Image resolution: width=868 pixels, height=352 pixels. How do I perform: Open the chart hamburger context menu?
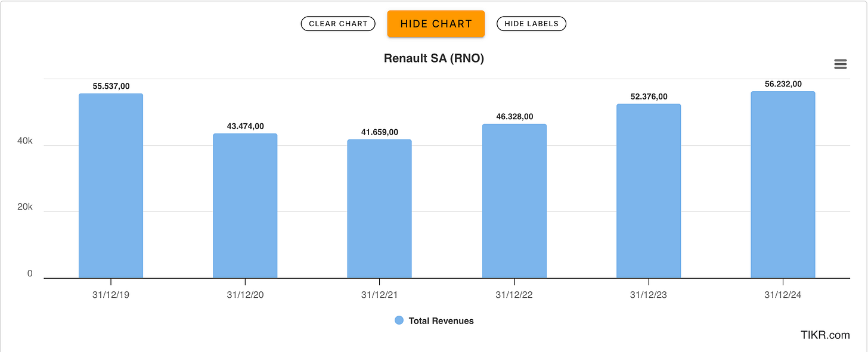point(841,64)
